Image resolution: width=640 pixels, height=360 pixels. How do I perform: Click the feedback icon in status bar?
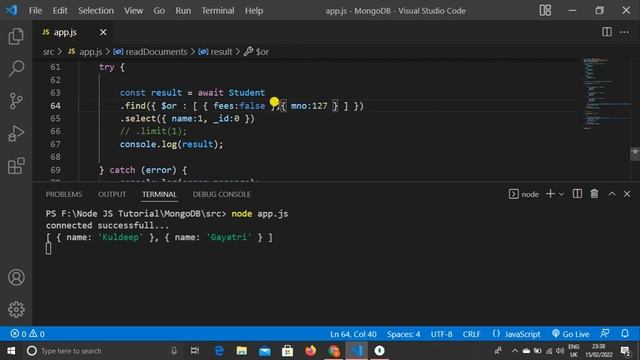[605, 333]
